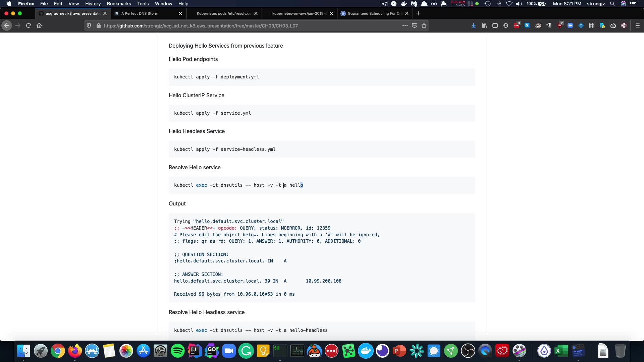The image size is (644, 362).
Task: Open the Zoom extension icon
Action: (x=570, y=26)
